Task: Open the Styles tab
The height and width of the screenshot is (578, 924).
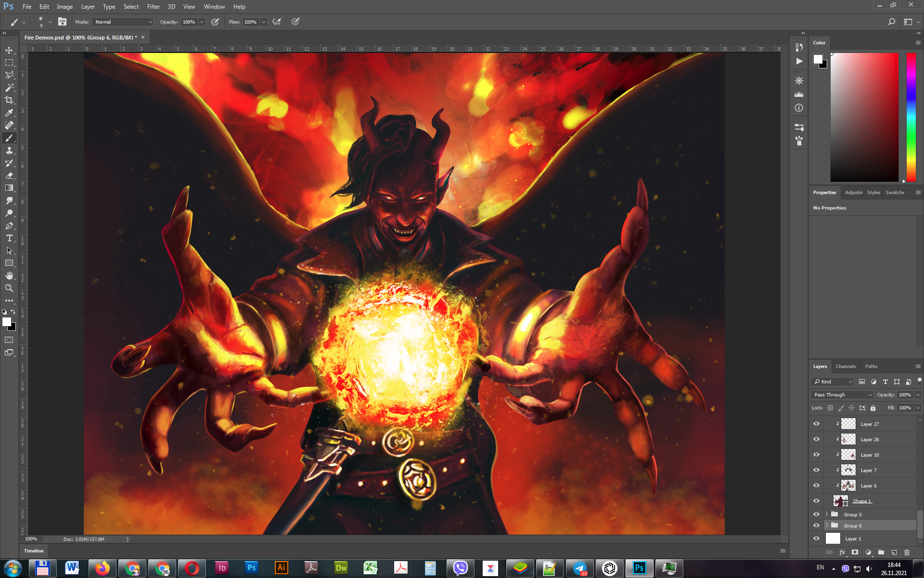Action: 873,193
